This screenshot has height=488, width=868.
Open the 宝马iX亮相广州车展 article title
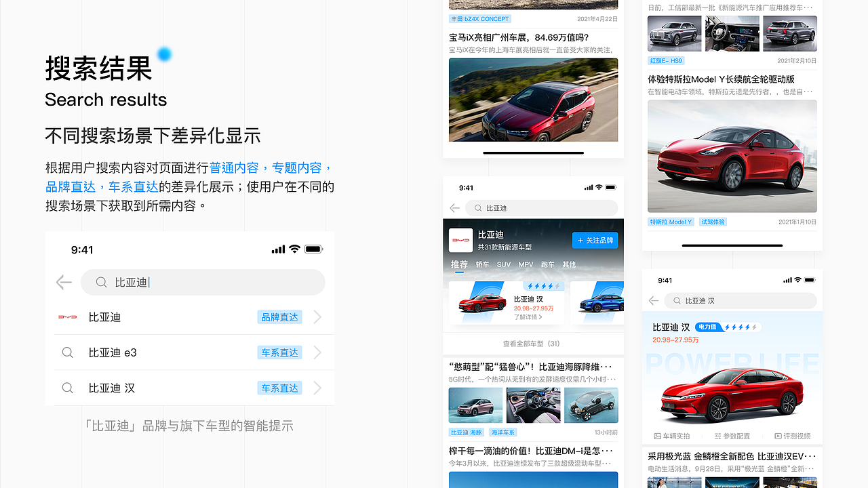coord(519,37)
